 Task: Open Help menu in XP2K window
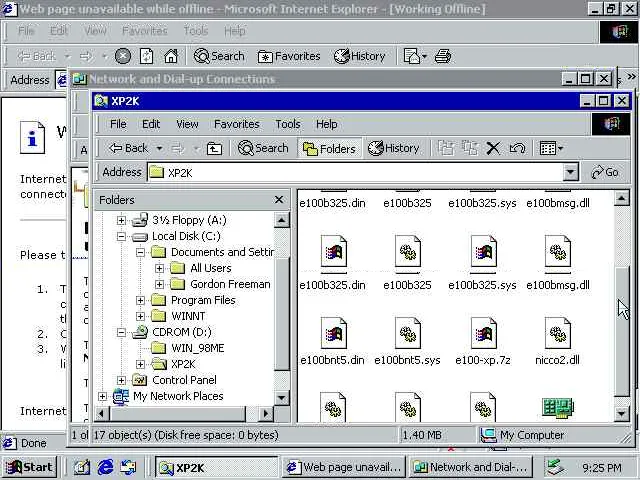(x=327, y=124)
